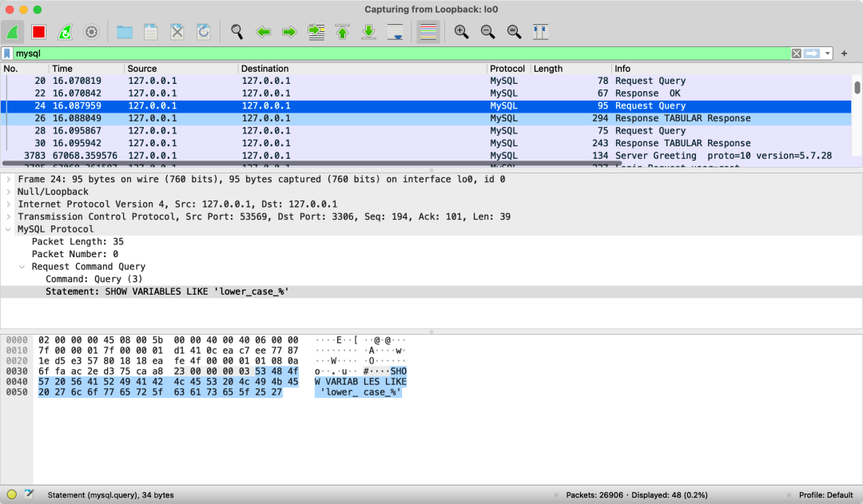Zoom in on packet text
The image size is (863, 504).
click(x=461, y=32)
